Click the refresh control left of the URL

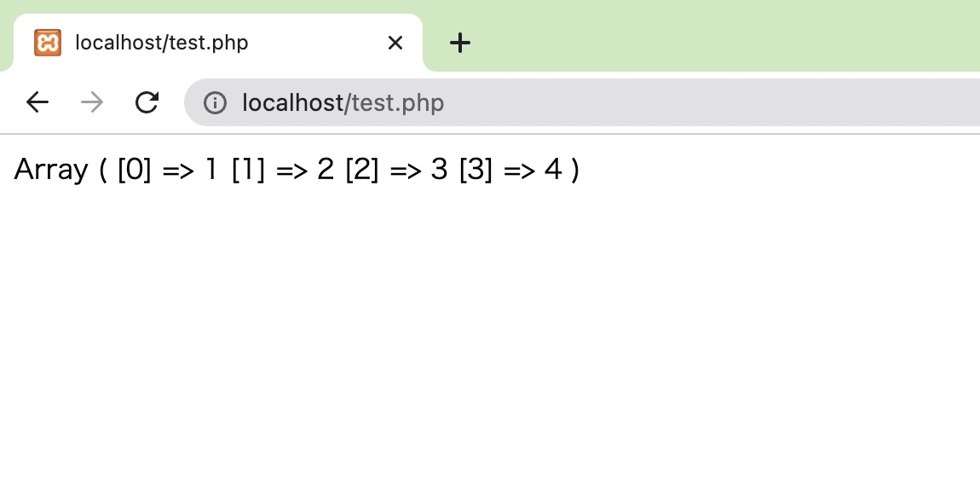click(147, 102)
